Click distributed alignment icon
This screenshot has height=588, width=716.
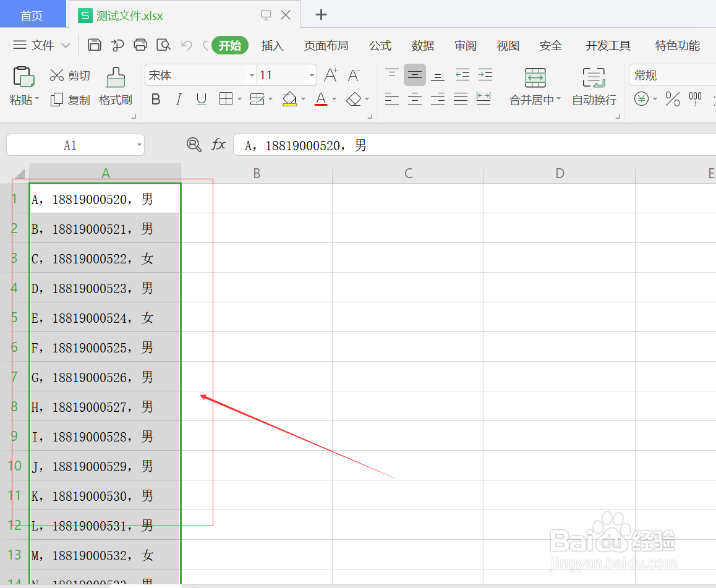[x=484, y=98]
